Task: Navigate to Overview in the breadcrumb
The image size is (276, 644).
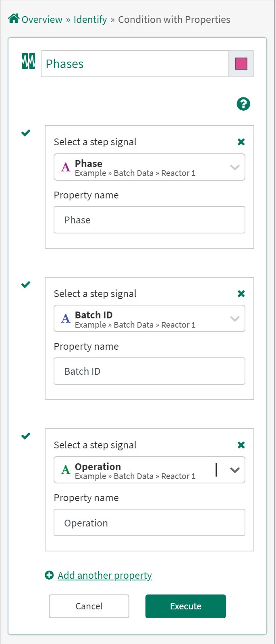Action: 42,19
